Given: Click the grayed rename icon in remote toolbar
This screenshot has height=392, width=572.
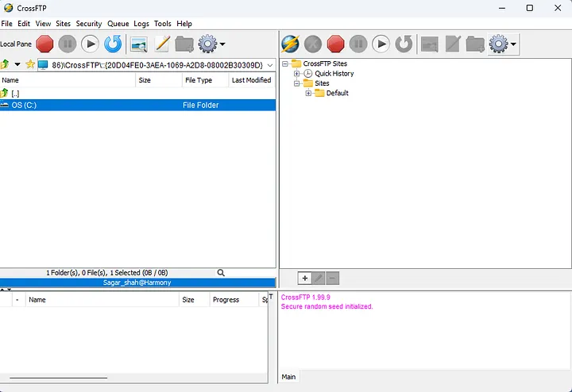Looking at the screenshot, I should (429, 44).
